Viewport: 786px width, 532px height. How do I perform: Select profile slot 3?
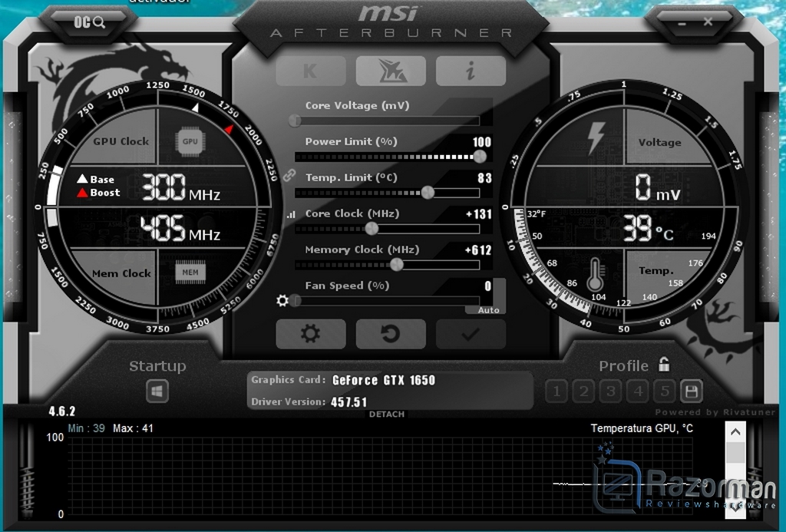610,391
